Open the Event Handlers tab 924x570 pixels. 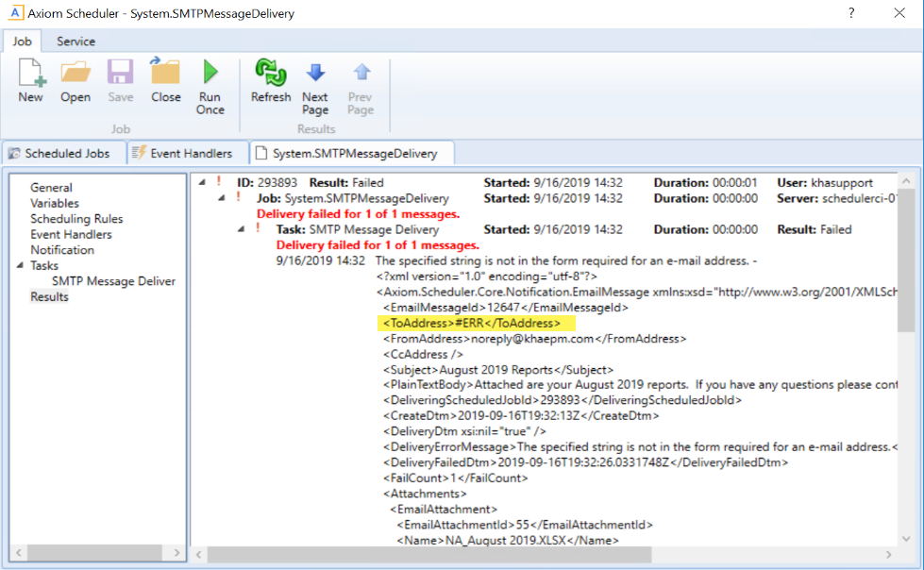click(x=188, y=153)
